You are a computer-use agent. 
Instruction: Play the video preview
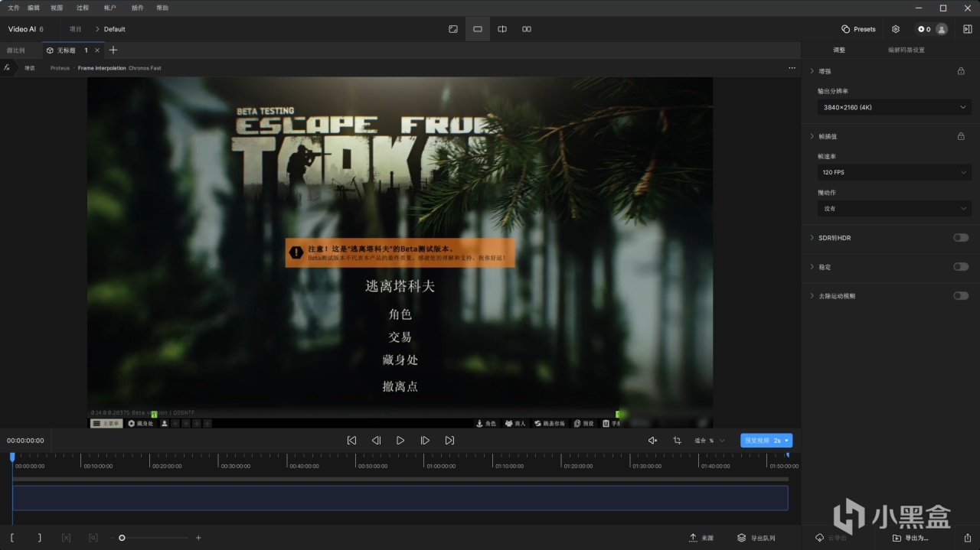tap(400, 440)
